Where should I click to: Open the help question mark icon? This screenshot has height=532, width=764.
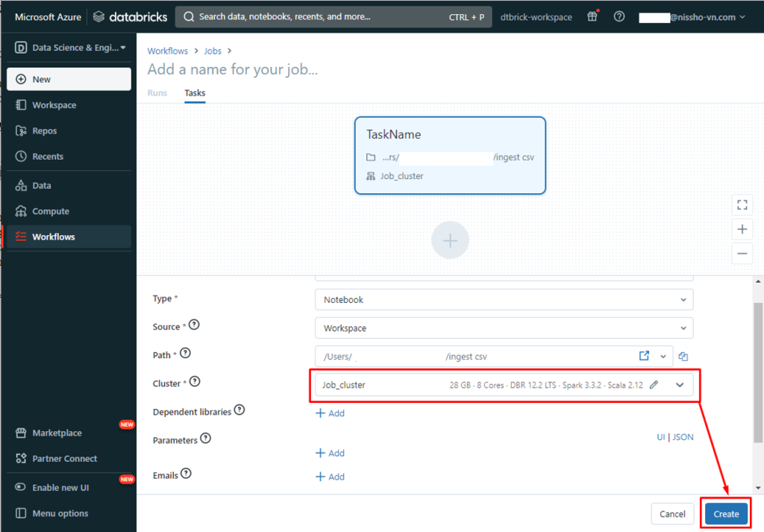point(619,16)
